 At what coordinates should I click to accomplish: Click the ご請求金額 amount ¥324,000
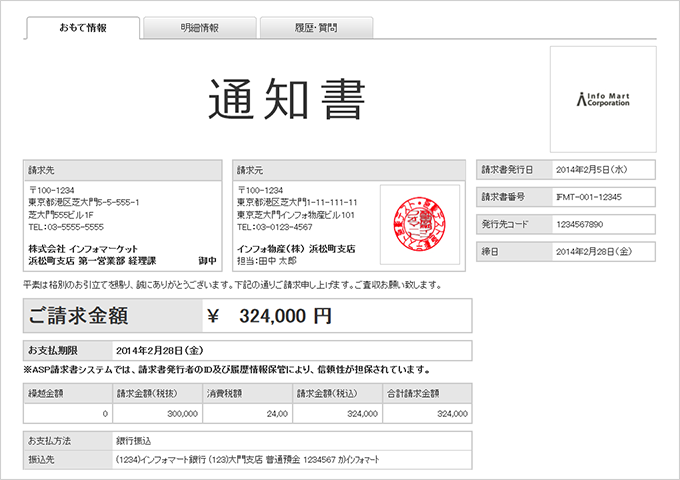pos(268,316)
